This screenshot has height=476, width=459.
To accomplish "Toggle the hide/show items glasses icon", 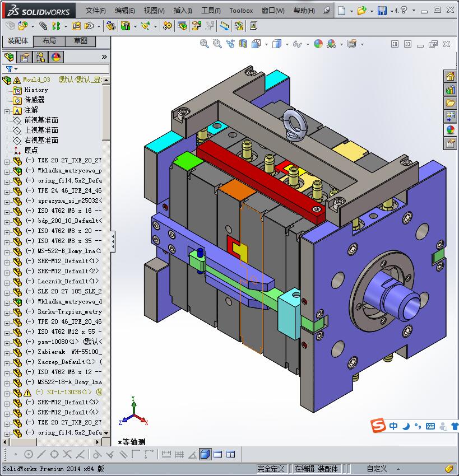I will pyautogui.click(x=297, y=44).
